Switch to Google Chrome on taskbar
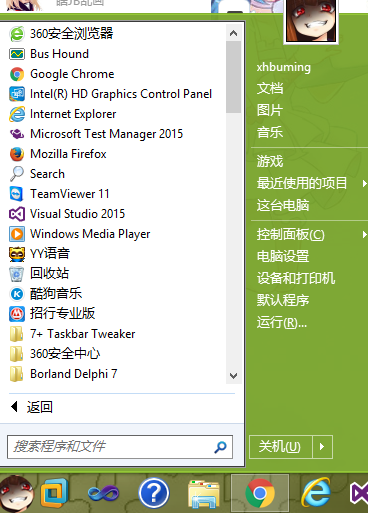368x513 pixels. (260, 493)
